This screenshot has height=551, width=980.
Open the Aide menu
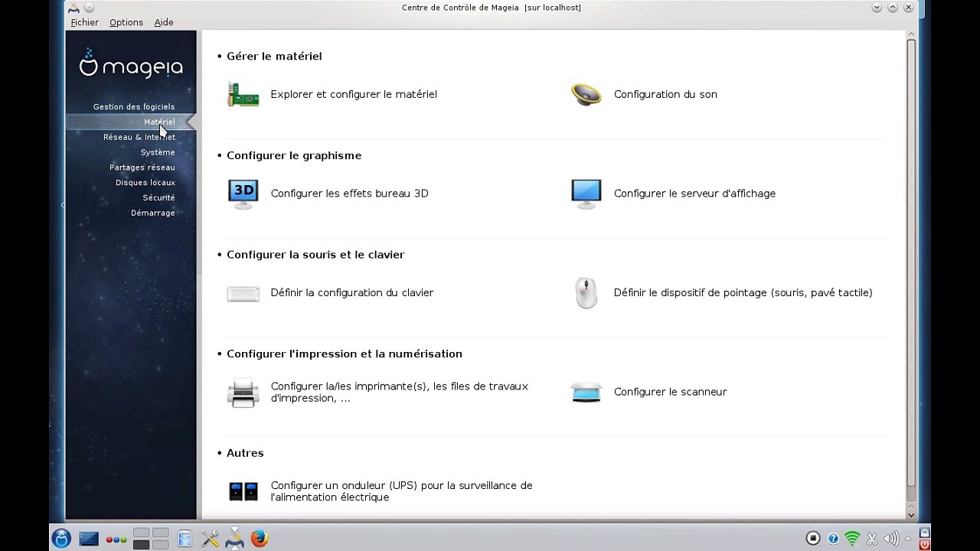tap(164, 22)
